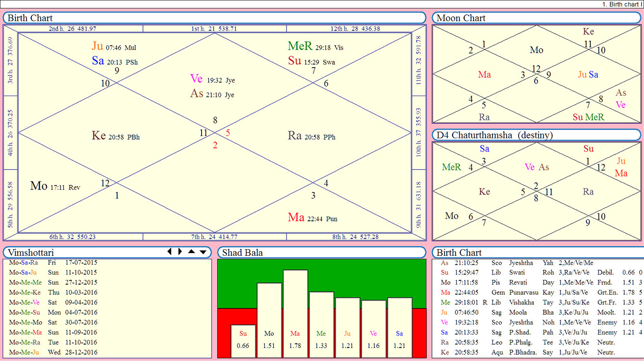Click the right arrow in Vimshottari header
Viewport: 644px width, 361px height.
[x=180, y=252]
